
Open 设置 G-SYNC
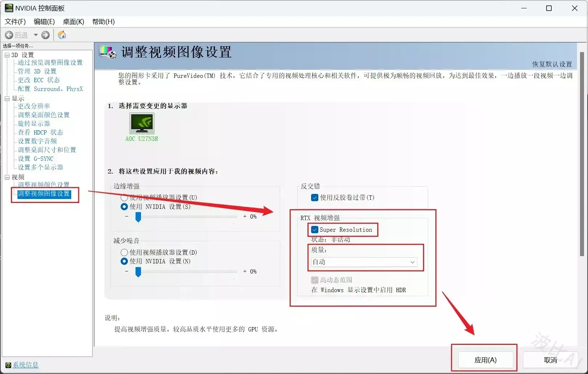(x=36, y=159)
